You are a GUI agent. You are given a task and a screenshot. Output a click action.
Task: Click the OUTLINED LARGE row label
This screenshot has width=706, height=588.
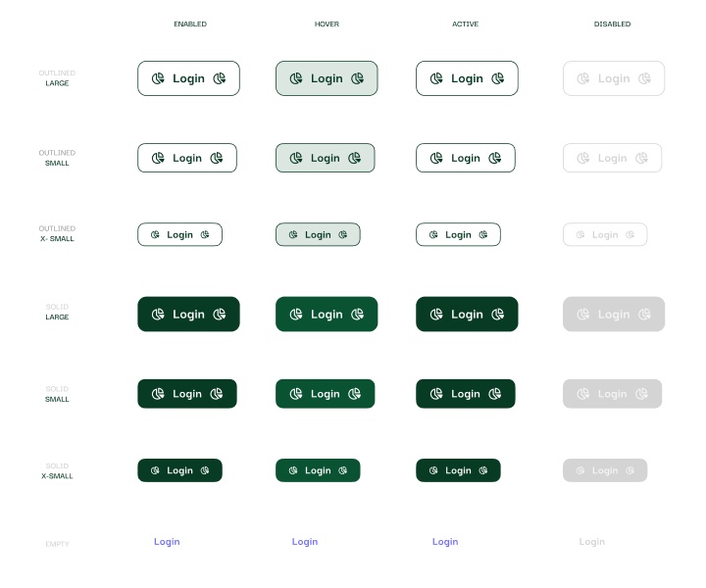(57, 78)
